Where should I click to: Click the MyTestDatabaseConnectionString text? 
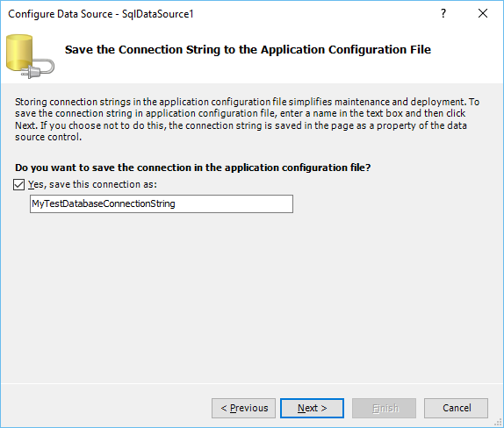[x=104, y=203]
